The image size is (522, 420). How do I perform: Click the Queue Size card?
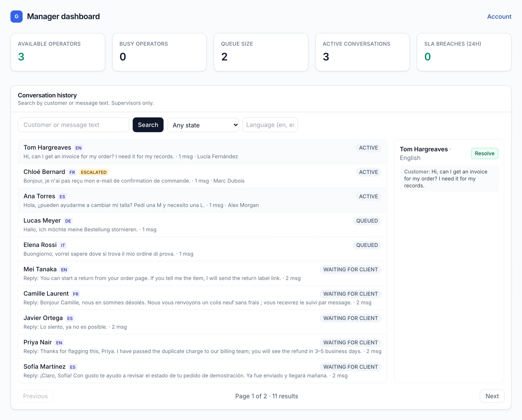coord(261,52)
